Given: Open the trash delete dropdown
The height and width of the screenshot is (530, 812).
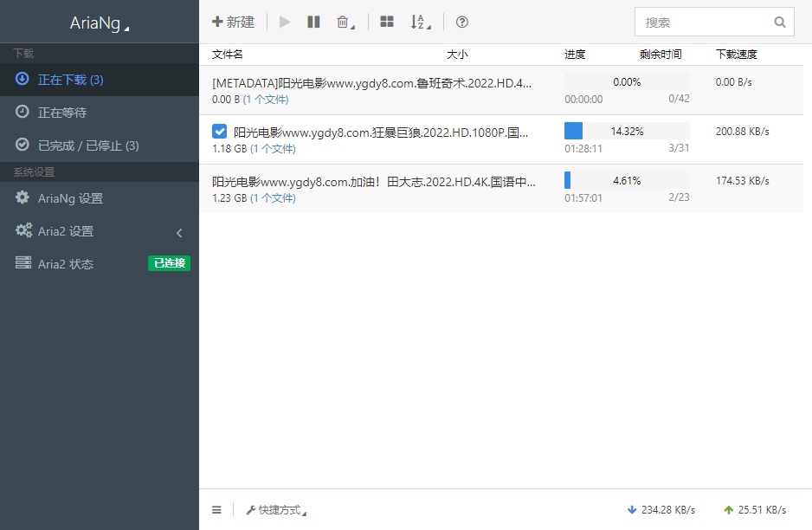Looking at the screenshot, I should tap(345, 22).
